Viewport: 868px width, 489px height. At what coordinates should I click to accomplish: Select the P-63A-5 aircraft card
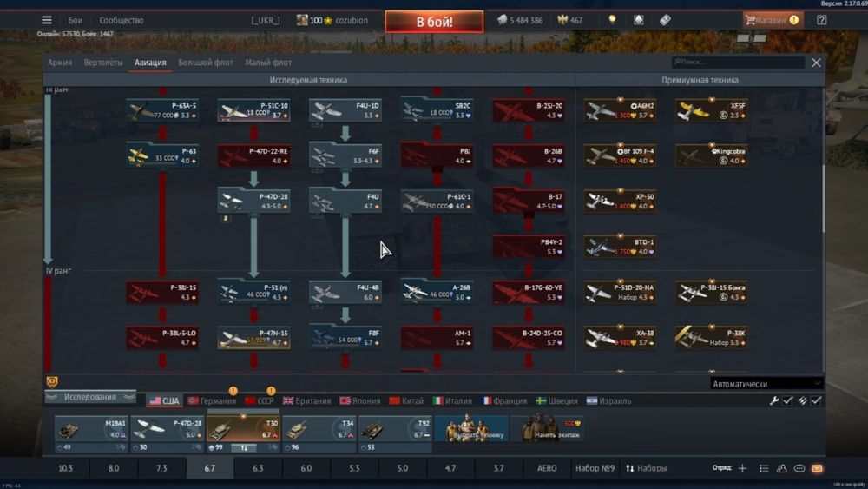(162, 110)
